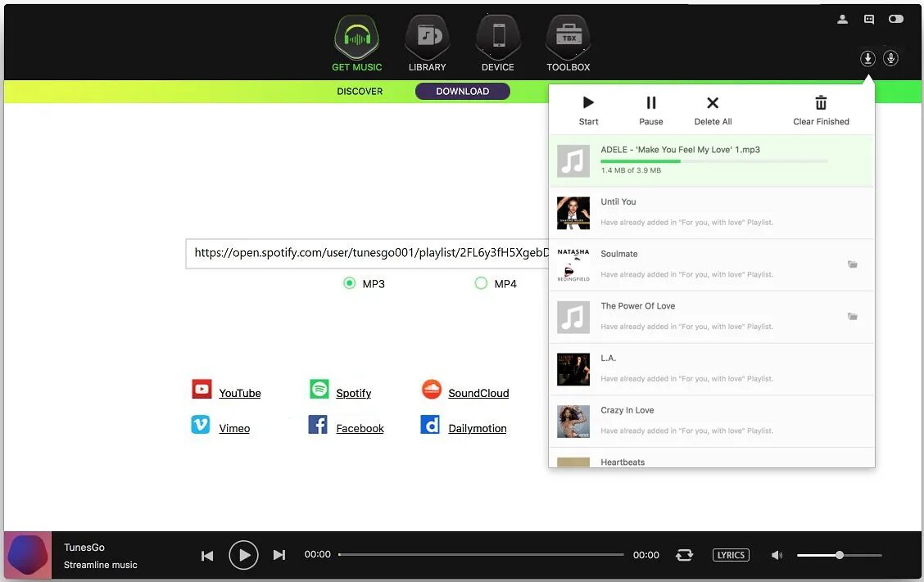Screen dimensions: 924x582
Task: Click the Until You album thumbnail
Action: (x=573, y=213)
